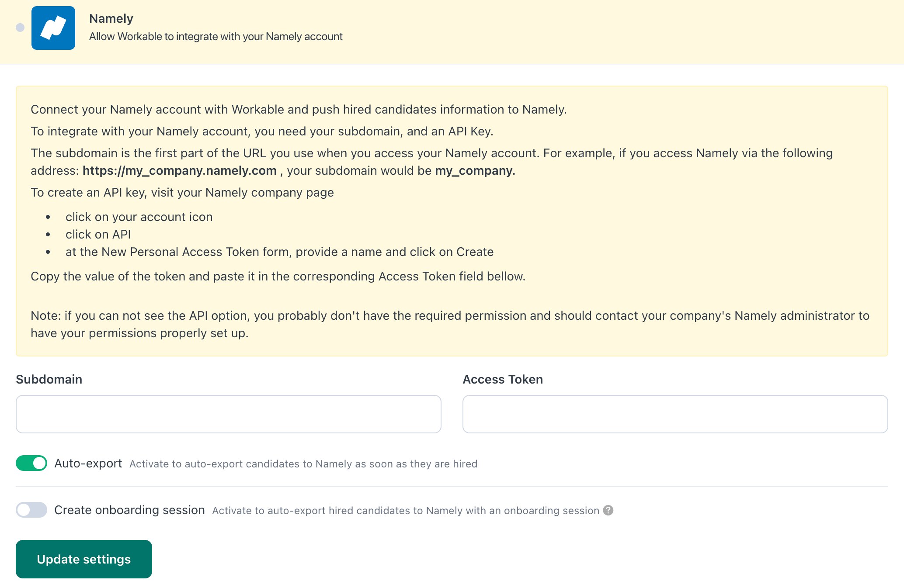Click 'Connect your Namely account with Workable' sentence
The width and height of the screenshot is (904, 588).
(x=299, y=110)
